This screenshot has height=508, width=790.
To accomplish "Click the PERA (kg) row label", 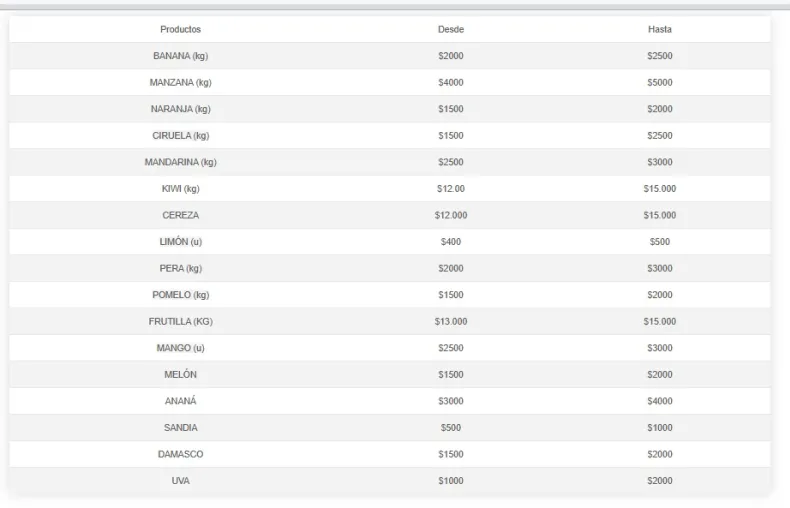I will click(x=180, y=268).
